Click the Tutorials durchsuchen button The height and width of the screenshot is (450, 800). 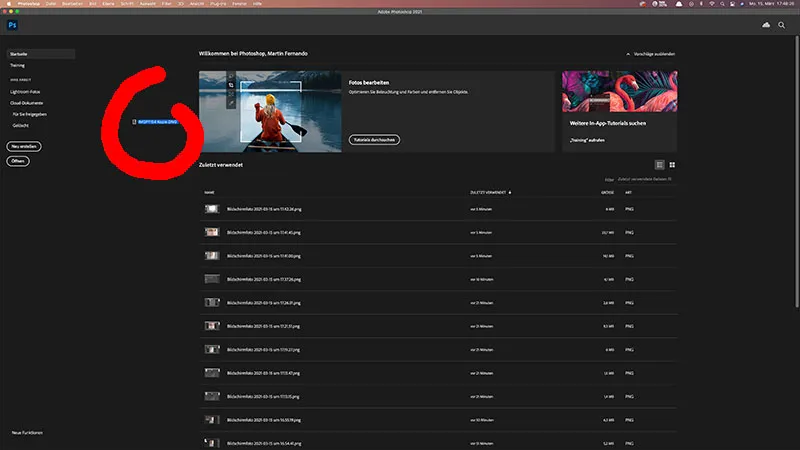click(374, 140)
